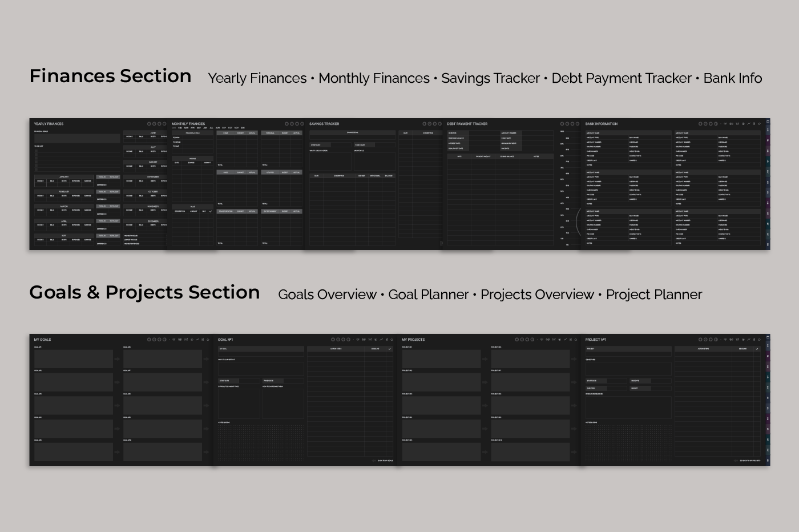Click checkmark column header in Project Nº1 action steps
The width and height of the screenshot is (799, 532).
[757, 349]
